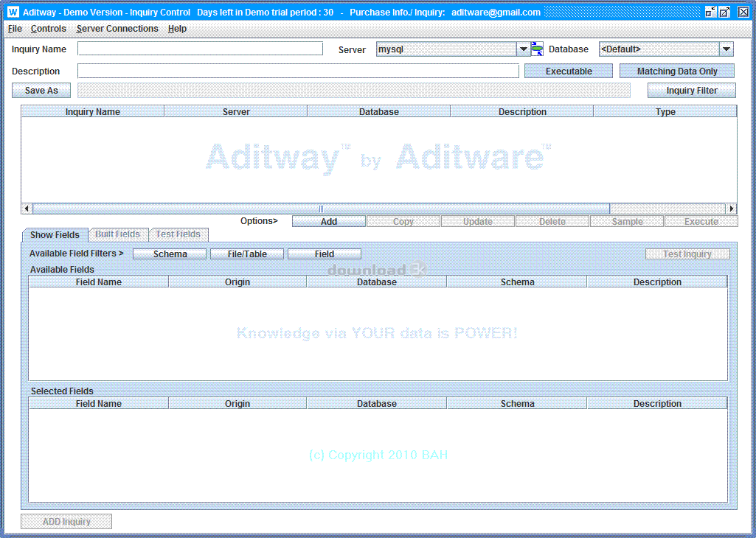This screenshot has width=756, height=538.
Task: Click Description header under Selected Fields
Action: [657, 404]
